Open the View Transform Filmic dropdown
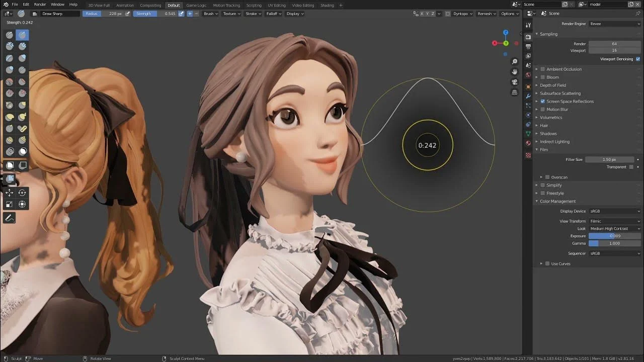Screen dimensions: 644x362 click(614, 221)
